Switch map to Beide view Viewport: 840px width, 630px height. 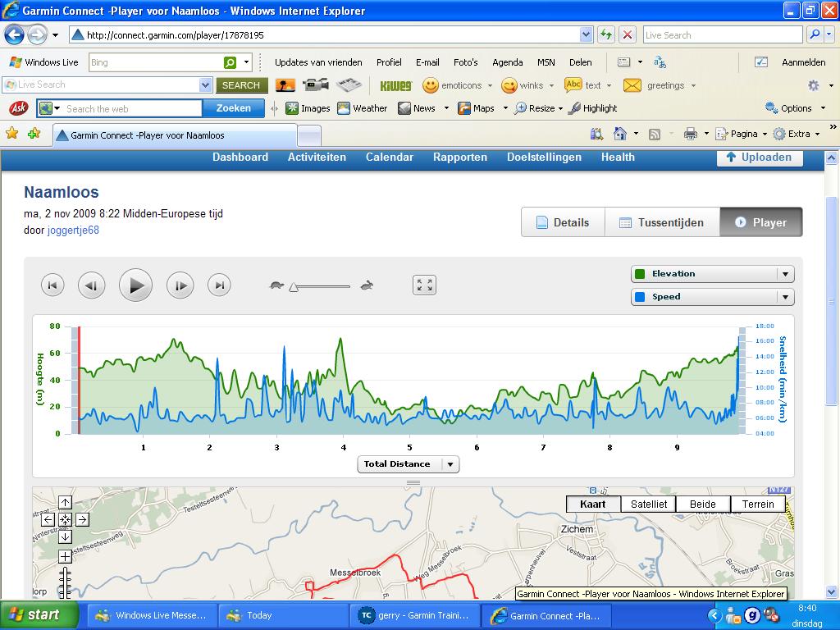tap(703, 504)
